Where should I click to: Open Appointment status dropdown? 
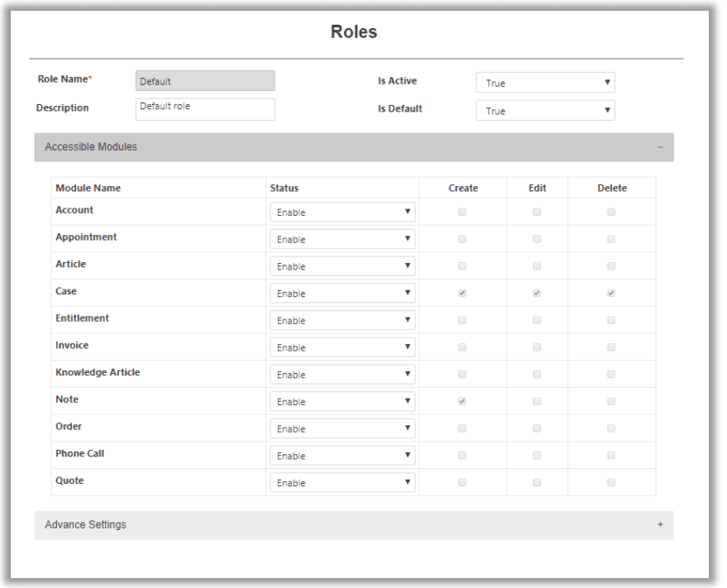[x=342, y=239]
